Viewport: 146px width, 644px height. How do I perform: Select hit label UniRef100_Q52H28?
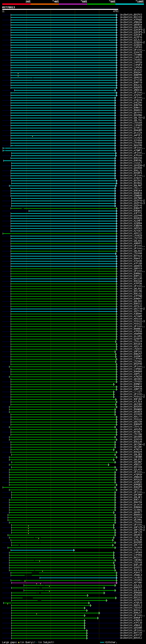point(131,595)
